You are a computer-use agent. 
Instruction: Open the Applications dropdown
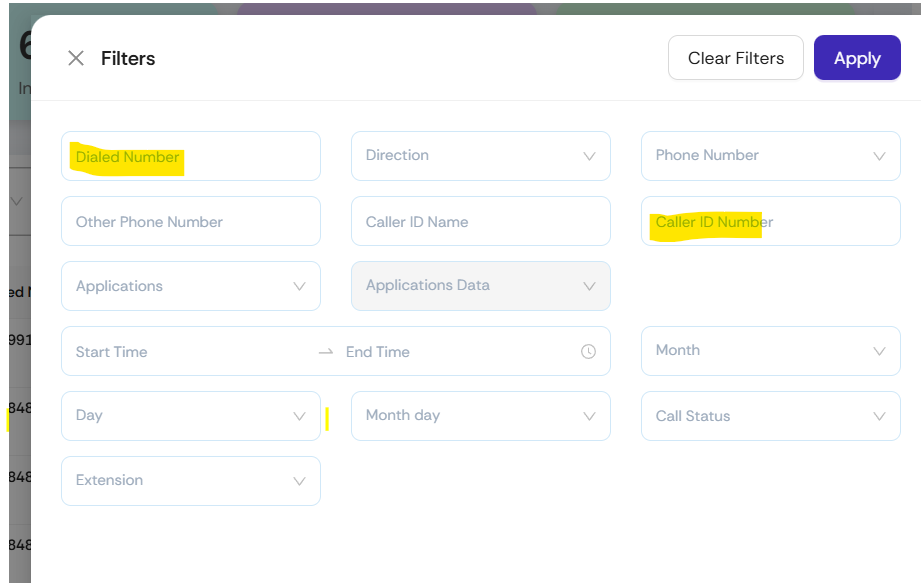(190, 287)
